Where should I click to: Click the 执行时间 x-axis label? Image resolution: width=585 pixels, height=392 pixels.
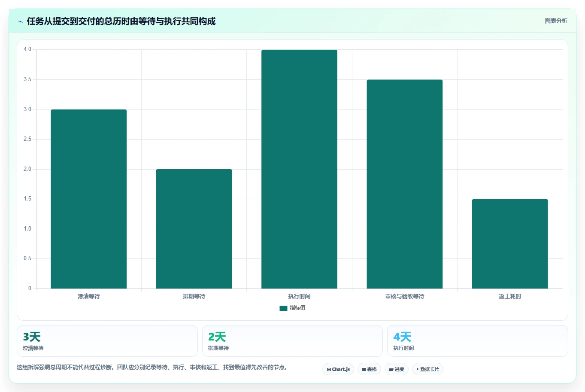click(x=299, y=296)
